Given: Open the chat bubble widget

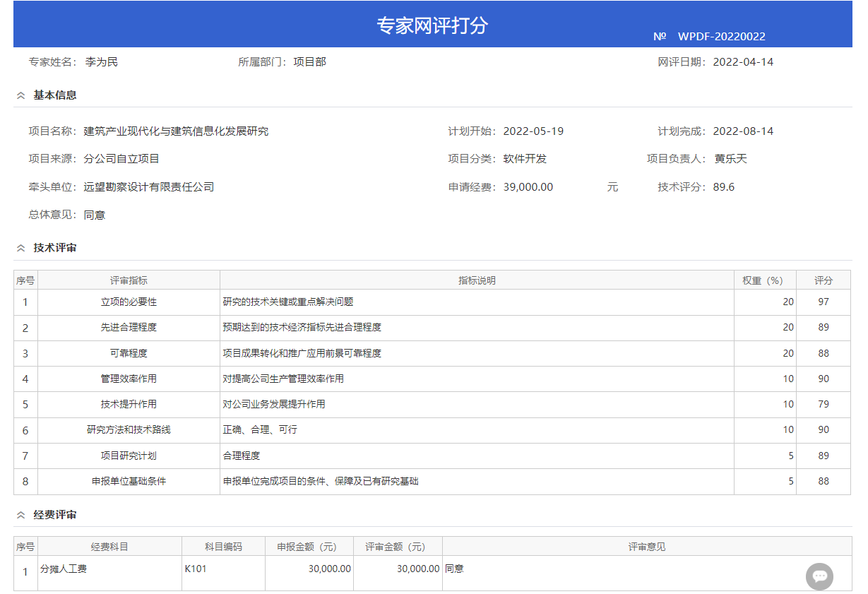Looking at the screenshot, I should 819,576.
